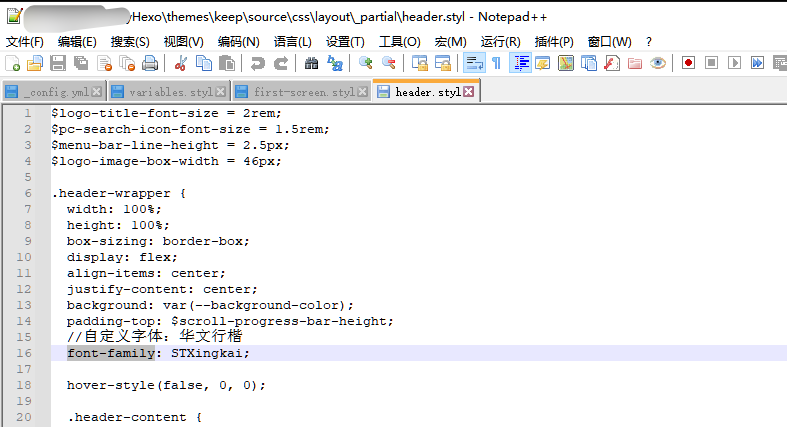Open the 搜索(S) menu
Image resolution: width=787 pixels, height=427 pixels.
pos(130,42)
